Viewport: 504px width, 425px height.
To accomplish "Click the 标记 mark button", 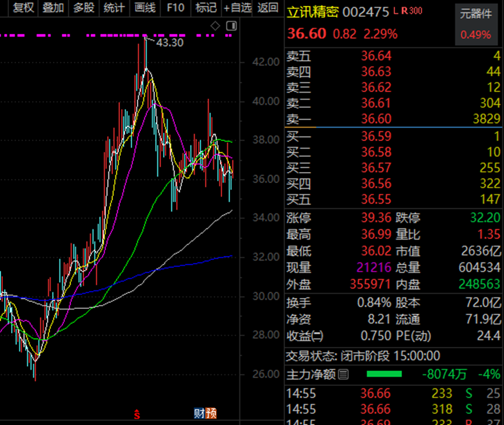I will pyautogui.click(x=206, y=8).
